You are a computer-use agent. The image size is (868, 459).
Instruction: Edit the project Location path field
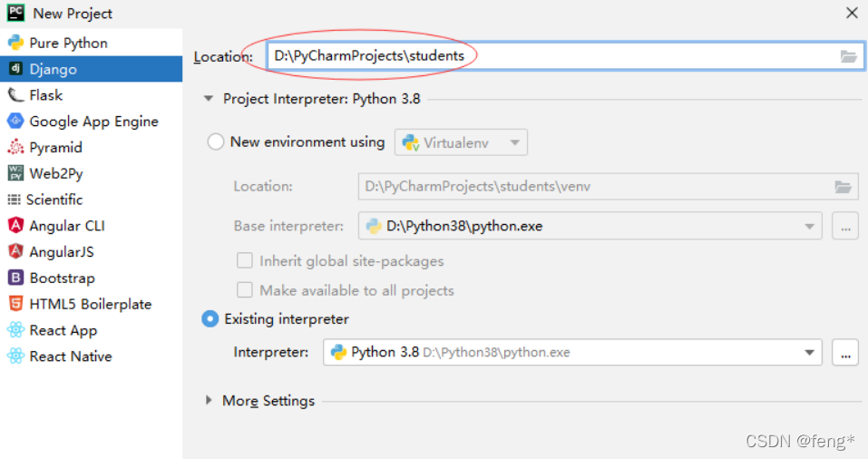[x=565, y=56]
